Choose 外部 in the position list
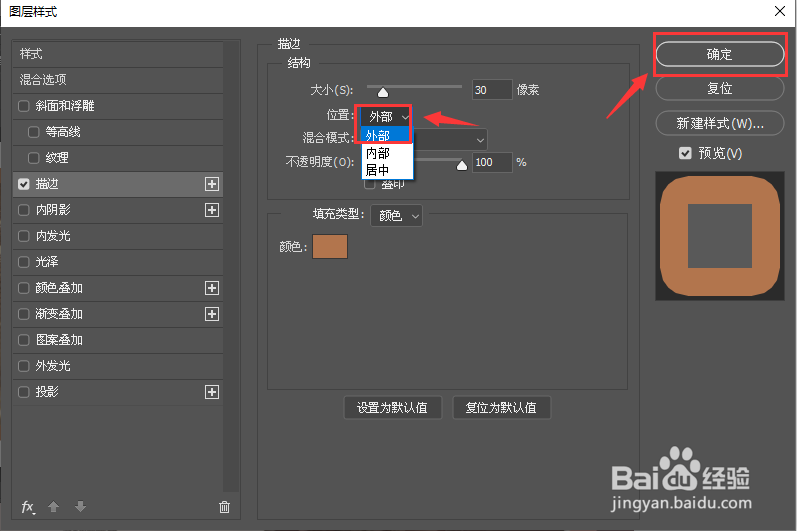This screenshot has height=531, width=797. point(385,135)
